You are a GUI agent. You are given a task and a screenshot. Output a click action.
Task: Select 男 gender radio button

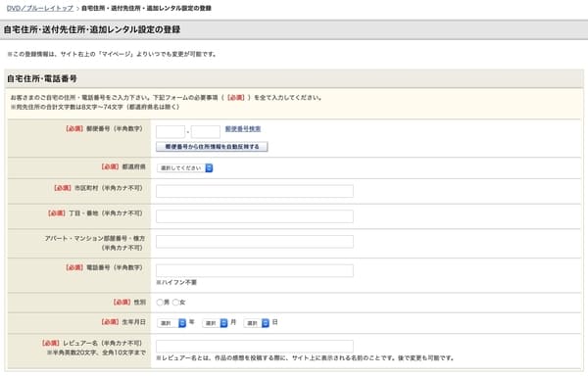[x=160, y=302]
